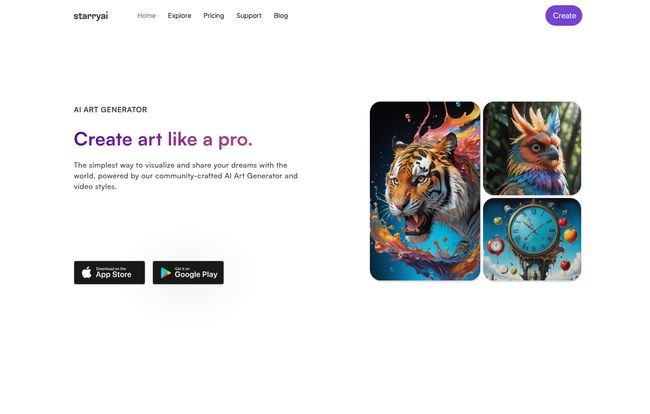Download on the App Store badge
Image resolution: width=650 pixels, height=414 pixels.
coord(109,273)
